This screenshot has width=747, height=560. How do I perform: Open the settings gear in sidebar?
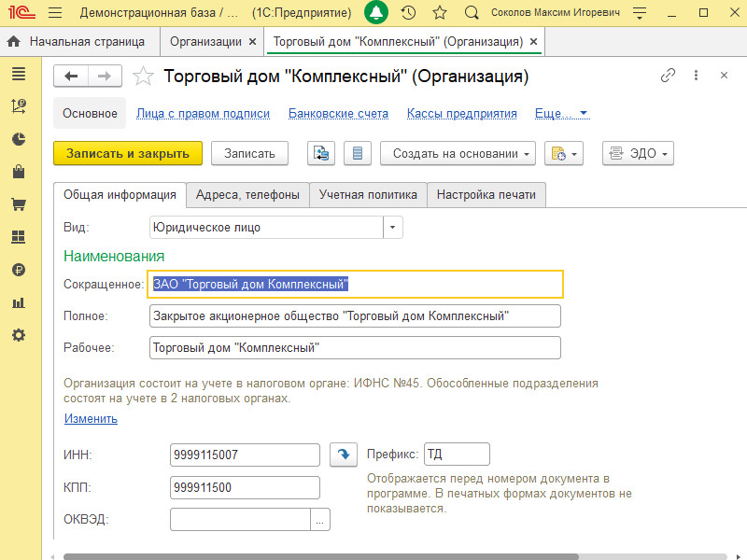click(18, 335)
